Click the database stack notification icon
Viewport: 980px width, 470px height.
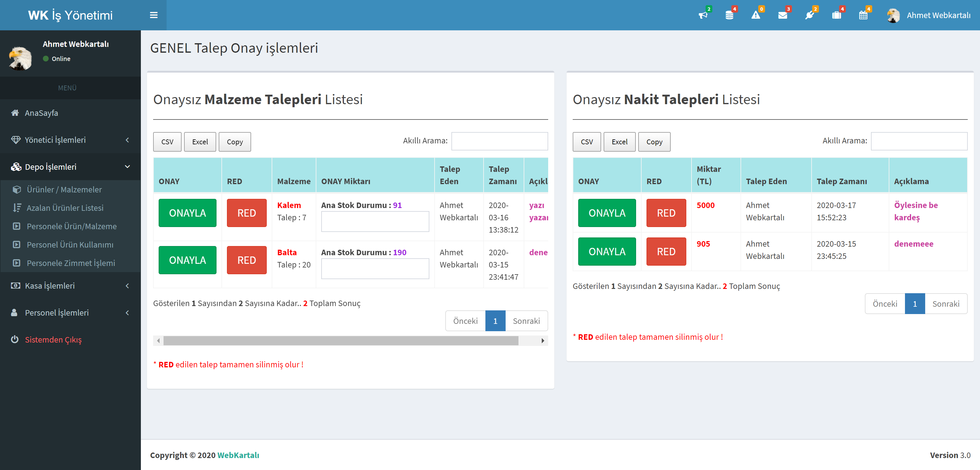click(729, 15)
